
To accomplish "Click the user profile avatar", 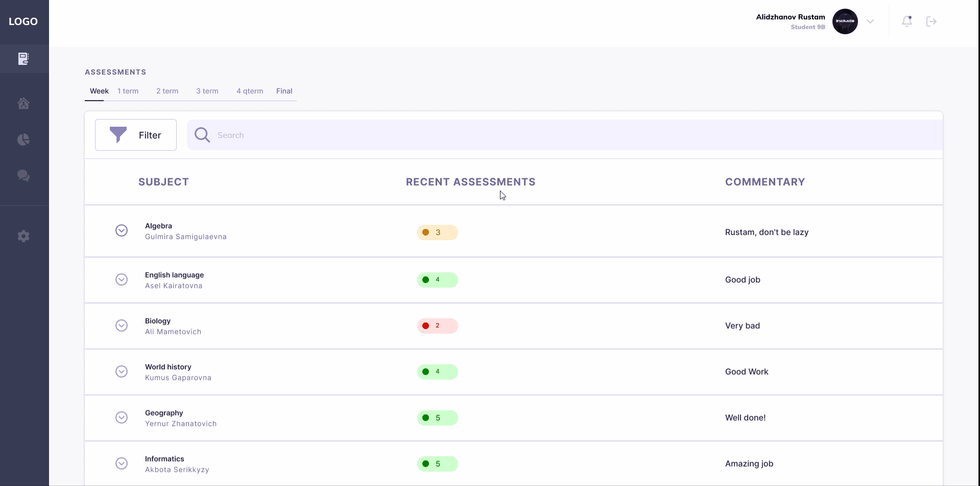I will tap(845, 21).
